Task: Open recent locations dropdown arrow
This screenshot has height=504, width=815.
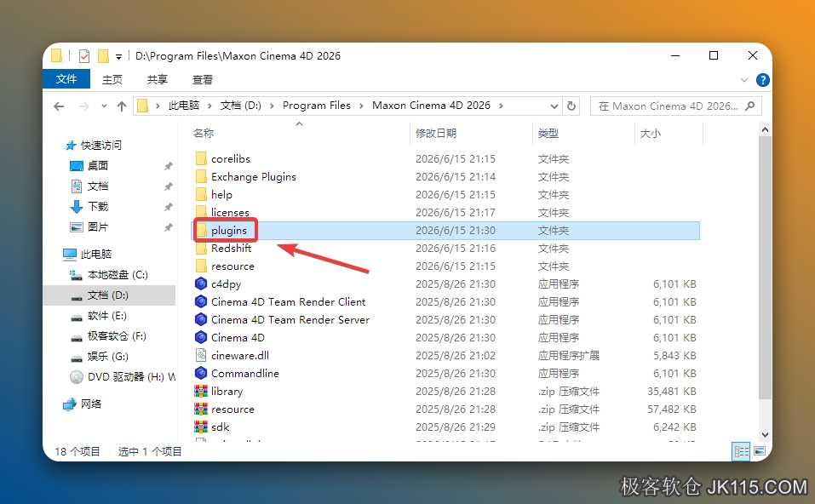Action: 104,106
